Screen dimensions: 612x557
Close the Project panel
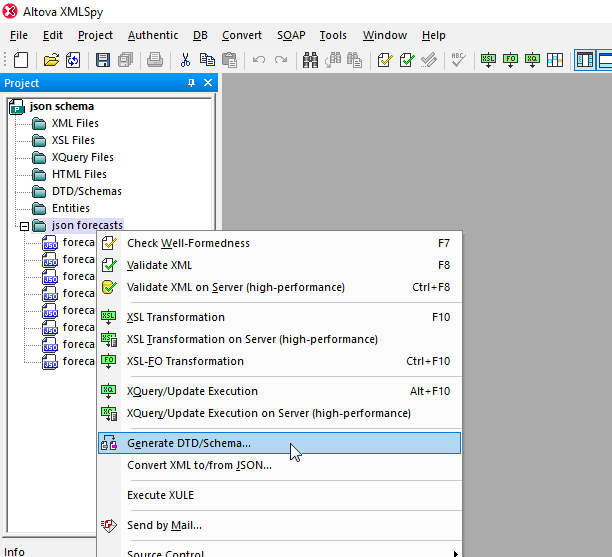208,83
